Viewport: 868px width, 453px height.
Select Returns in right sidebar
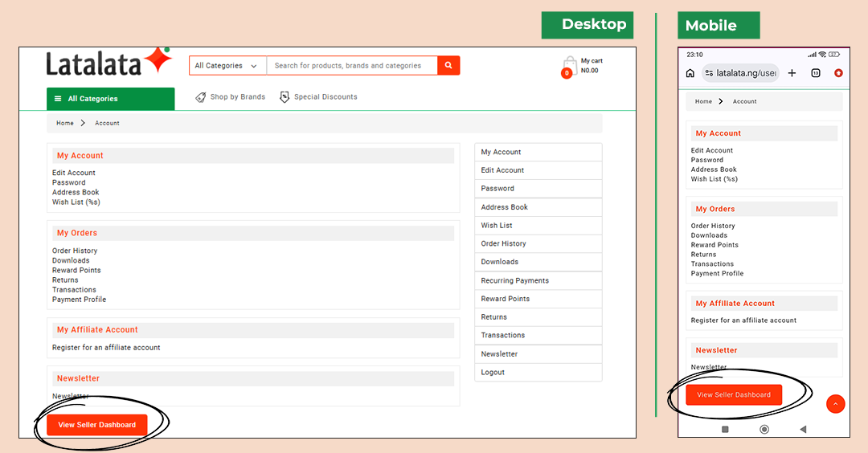pos(538,317)
